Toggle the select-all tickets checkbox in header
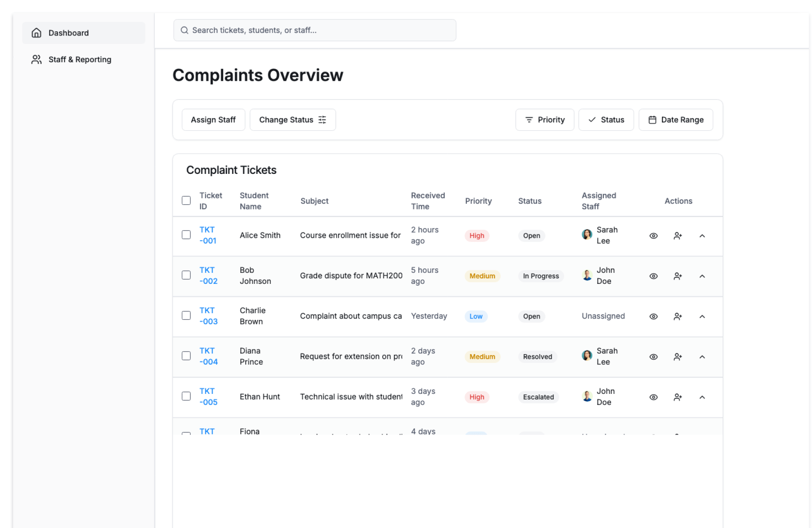The width and height of the screenshot is (812, 528). click(186, 201)
